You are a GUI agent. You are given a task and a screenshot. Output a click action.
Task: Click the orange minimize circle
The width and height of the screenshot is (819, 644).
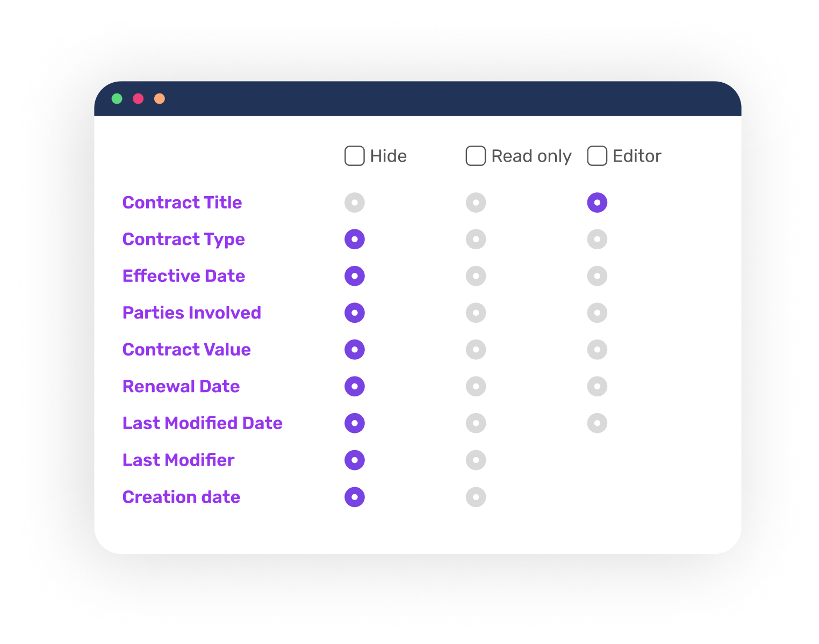tap(159, 98)
